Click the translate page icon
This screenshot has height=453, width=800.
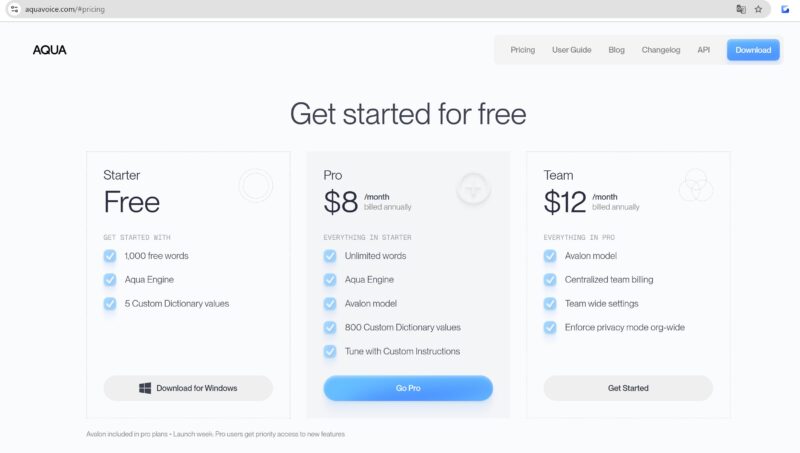[x=740, y=9]
